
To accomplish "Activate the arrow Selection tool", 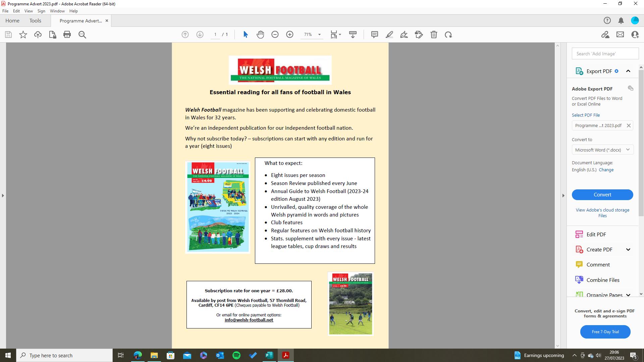I will click(x=246, y=35).
